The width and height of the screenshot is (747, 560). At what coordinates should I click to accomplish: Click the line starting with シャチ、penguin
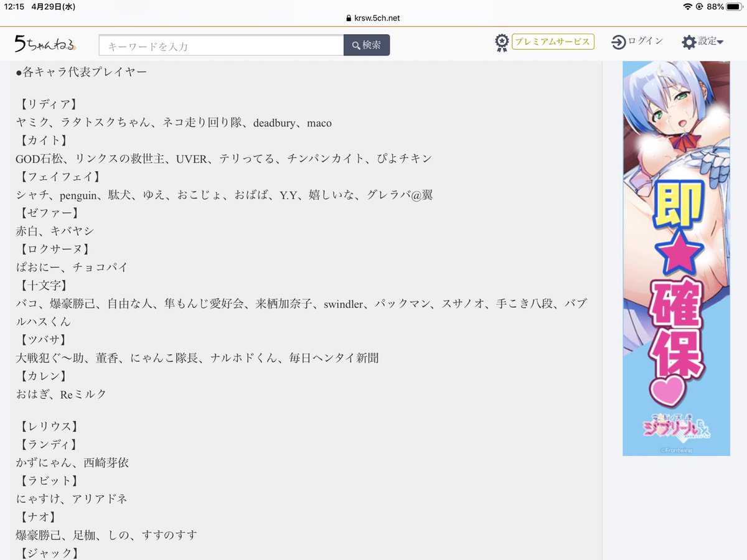(224, 195)
